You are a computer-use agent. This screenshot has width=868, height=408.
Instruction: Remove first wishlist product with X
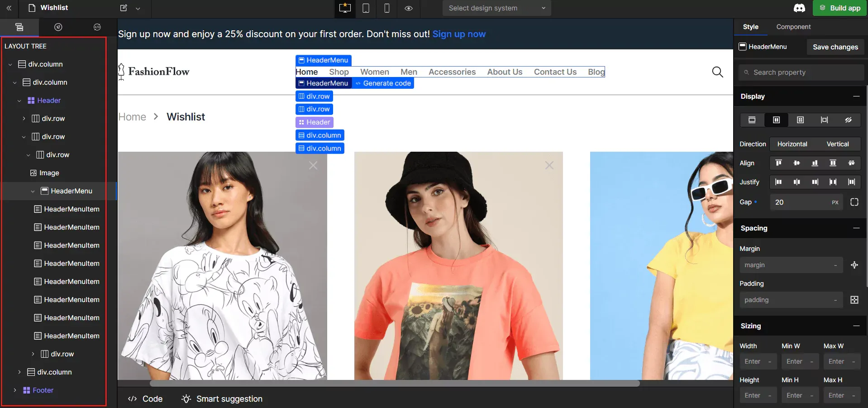pyautogui.click(x=313, y=166)
